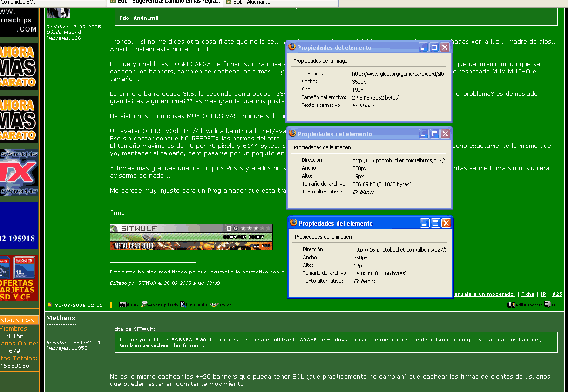Viewport: 568px width, 392px height.
Task: Click the 'IP' link
Action: tap(543, 294)
